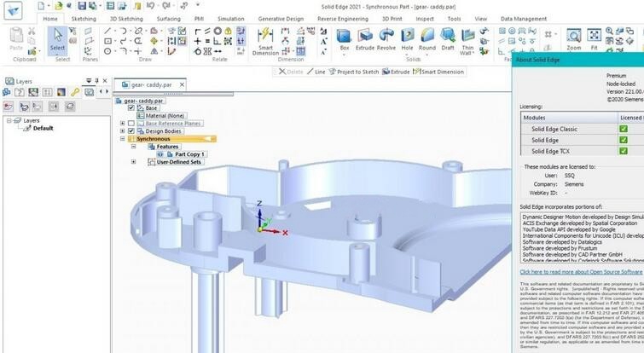Open the Surfacing ribbon tab
Viewport: 644px width, 353px height.
[168, 19]
